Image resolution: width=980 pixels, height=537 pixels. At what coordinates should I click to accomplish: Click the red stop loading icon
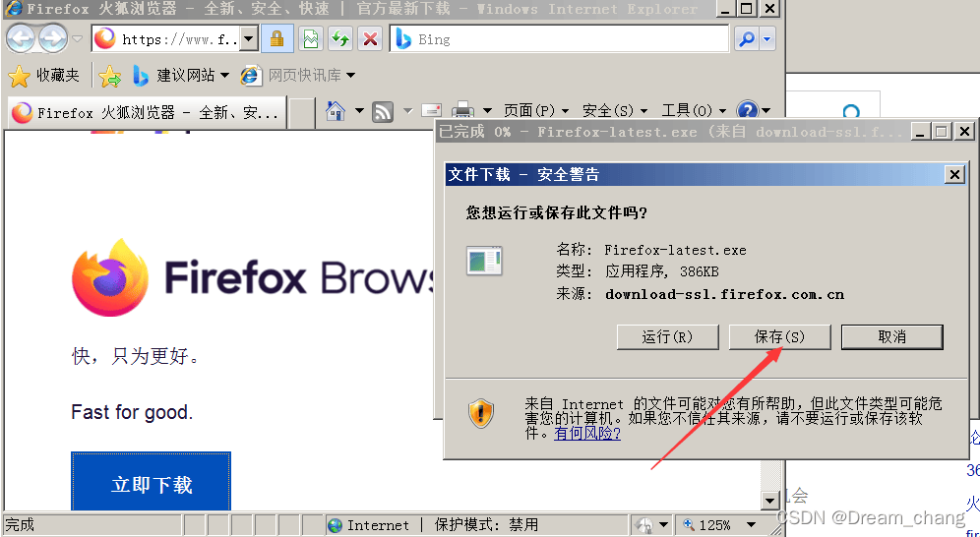[370, 39]
